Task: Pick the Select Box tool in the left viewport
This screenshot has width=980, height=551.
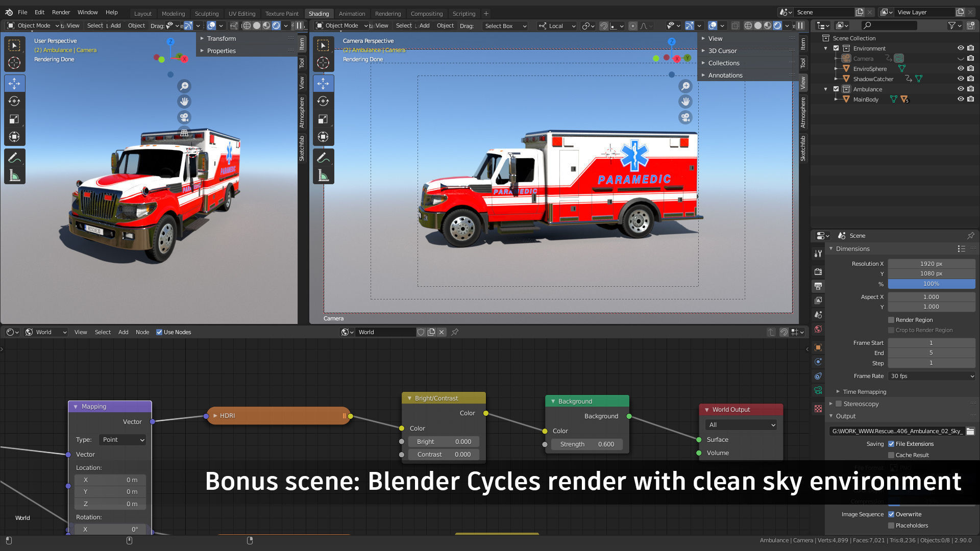Action: [x=14, y=45]
